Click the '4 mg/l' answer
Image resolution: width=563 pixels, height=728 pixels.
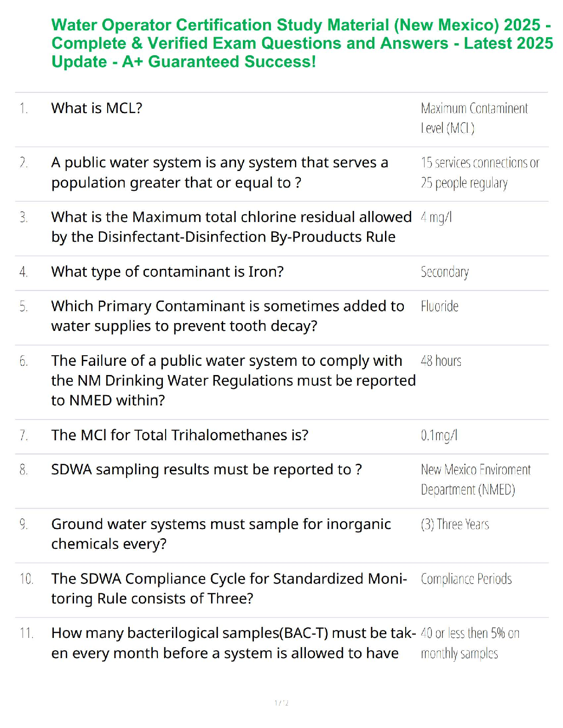[x=436, y=217]
